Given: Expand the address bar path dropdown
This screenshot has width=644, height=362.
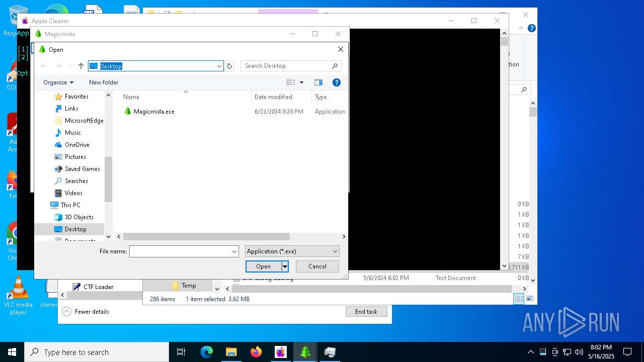Looking at the screenshot, I should tap(219, 66).
